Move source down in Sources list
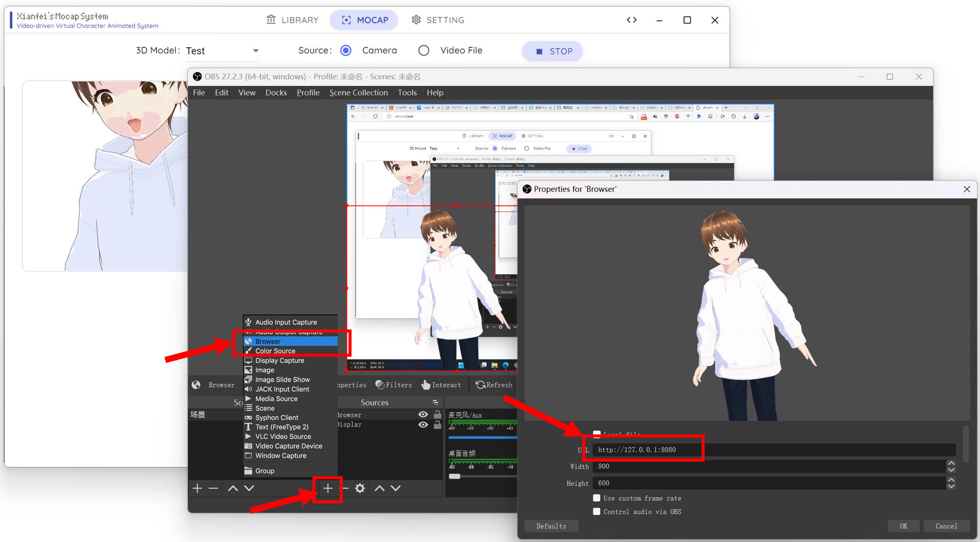This screenshot has height=542, width=980. [x=396, y=488]
